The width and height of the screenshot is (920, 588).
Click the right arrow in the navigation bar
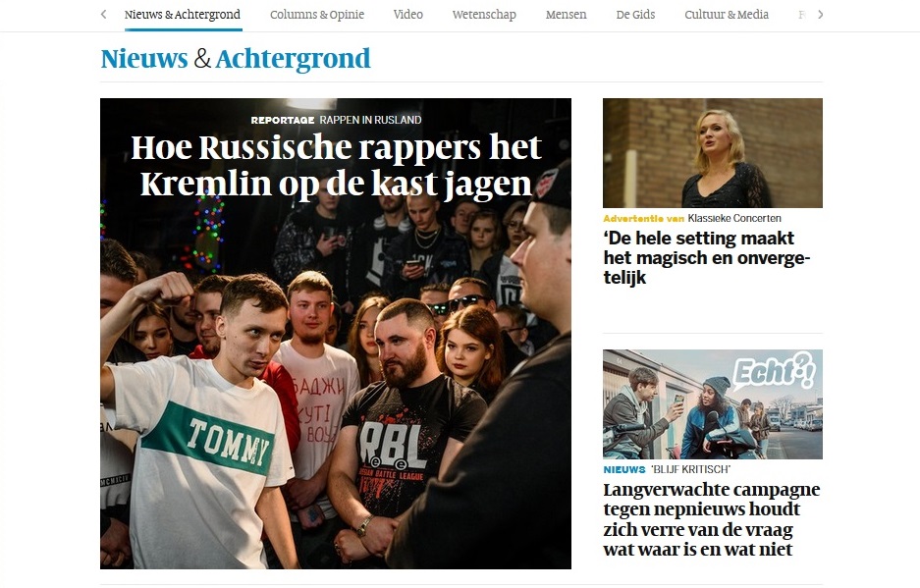click(820, 14)
